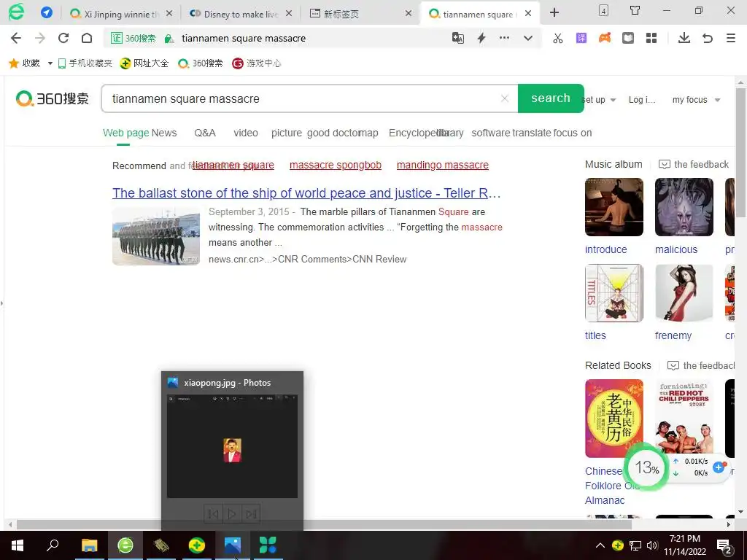Select the video search tab
This screenshot has width=747, height=560.
(x=246, y=133)
